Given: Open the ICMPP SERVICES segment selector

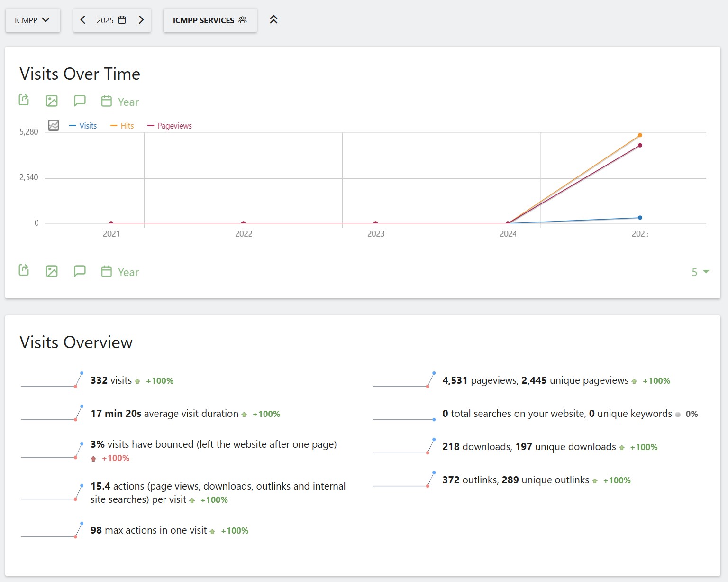Looking at the screenshot, I should click(209, 20).
